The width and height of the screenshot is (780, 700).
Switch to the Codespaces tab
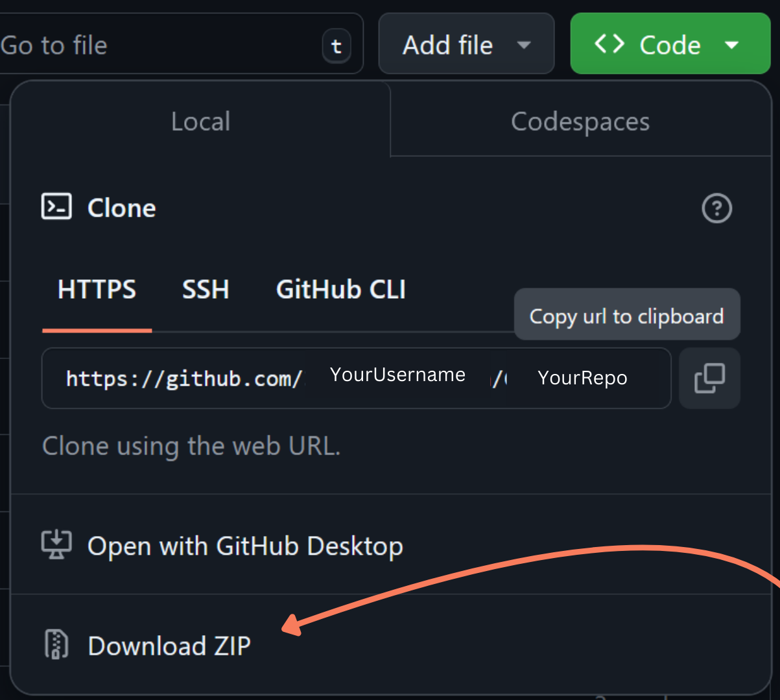(x=580, y=121)
